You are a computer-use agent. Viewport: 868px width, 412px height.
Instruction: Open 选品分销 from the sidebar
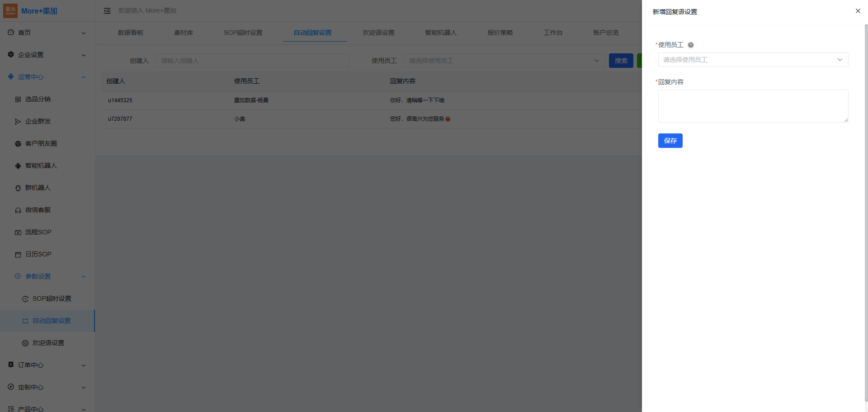(x=38, y=99)
